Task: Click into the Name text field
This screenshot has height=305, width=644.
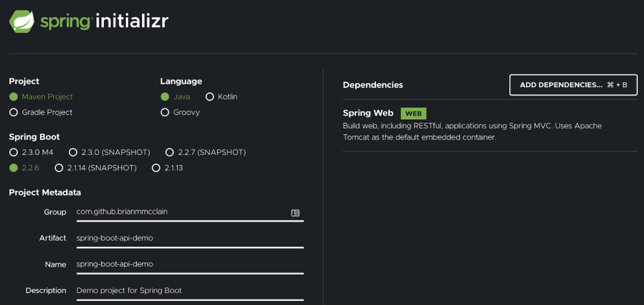Action: [x=189, y=264]
